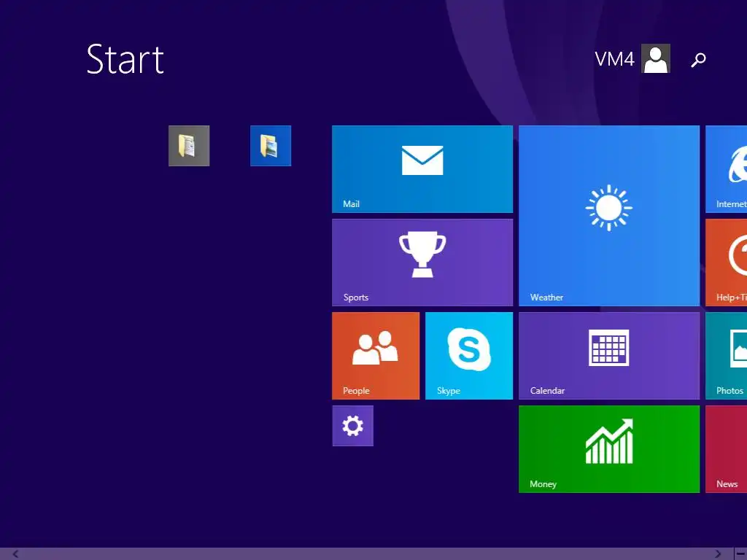Open the Photos tile
The width and height of the screenshot is (747, 560).
coord(726,356)
